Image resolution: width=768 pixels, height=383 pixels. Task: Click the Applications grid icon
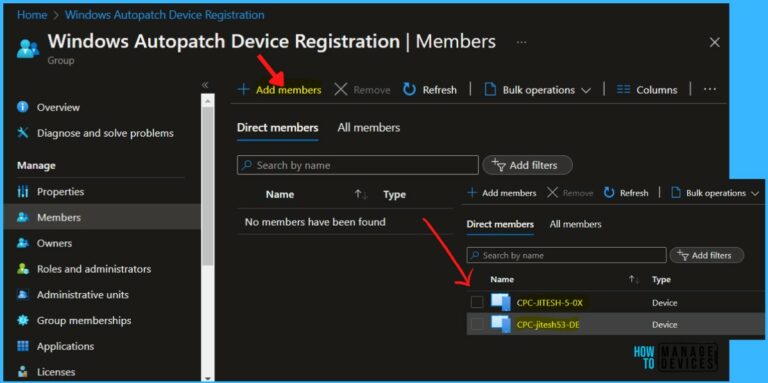coord(23,346)
